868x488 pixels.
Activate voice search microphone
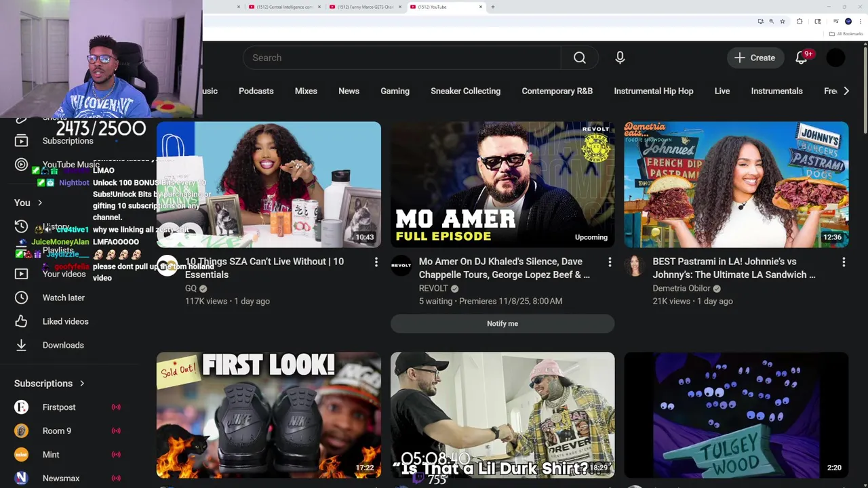tap(620, 58)
